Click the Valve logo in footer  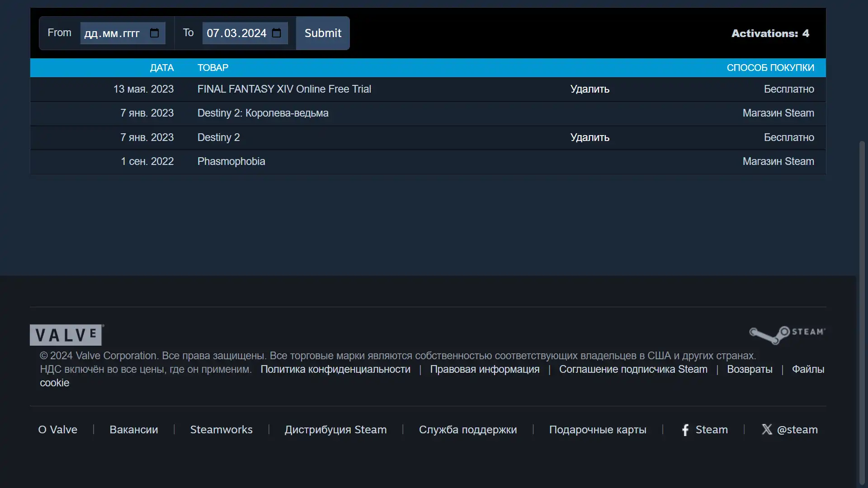point(67,335)
